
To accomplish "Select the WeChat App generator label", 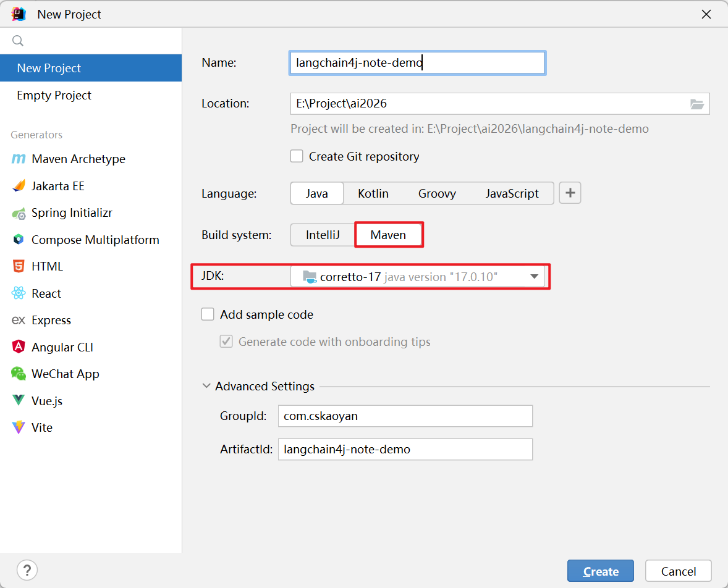I will tap(66, 374).
